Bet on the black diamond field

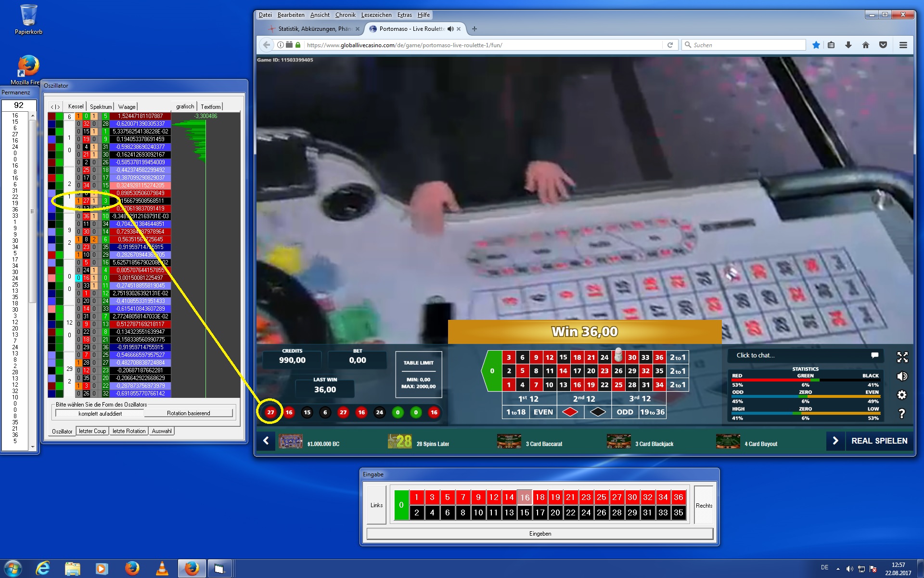point(598,412)
